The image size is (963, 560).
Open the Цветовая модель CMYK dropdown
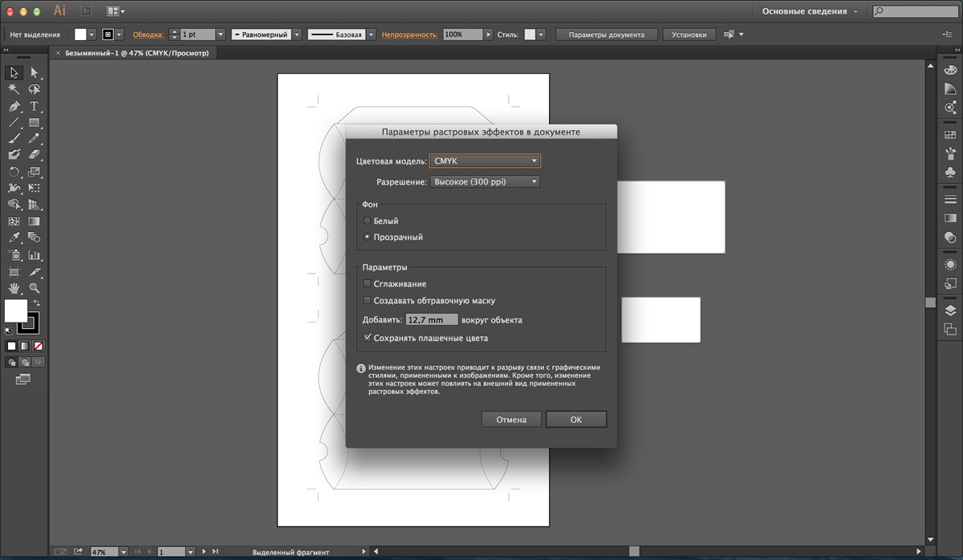485,161
